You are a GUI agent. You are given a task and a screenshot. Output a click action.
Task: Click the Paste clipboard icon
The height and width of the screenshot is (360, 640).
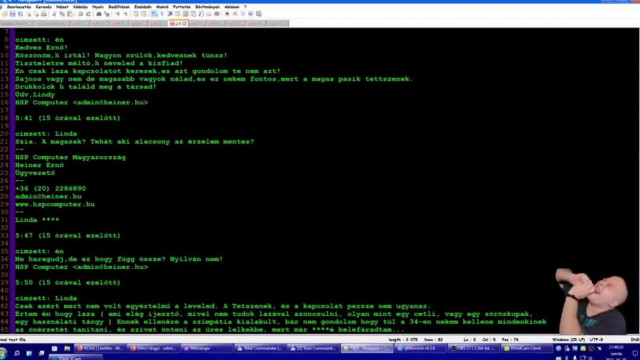point(70,14)
